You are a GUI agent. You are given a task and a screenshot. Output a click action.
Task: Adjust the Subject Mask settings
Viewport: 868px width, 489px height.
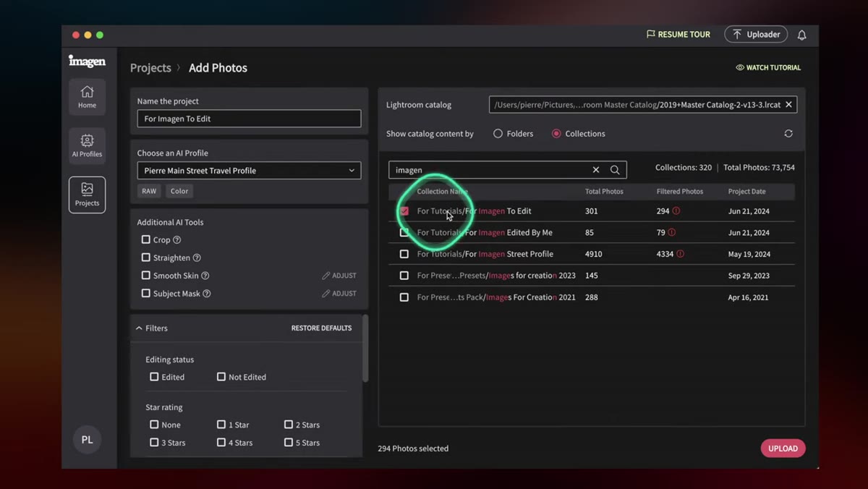[339, 294]
